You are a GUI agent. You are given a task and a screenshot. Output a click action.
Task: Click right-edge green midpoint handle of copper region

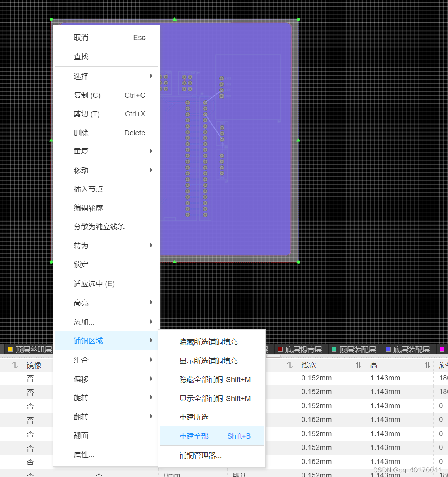click(x=298, y=141)
